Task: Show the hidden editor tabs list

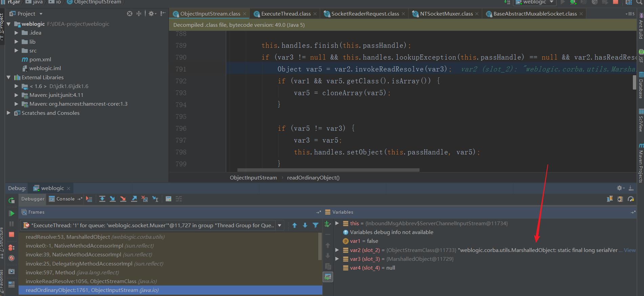Action: [x=630, y=14]
